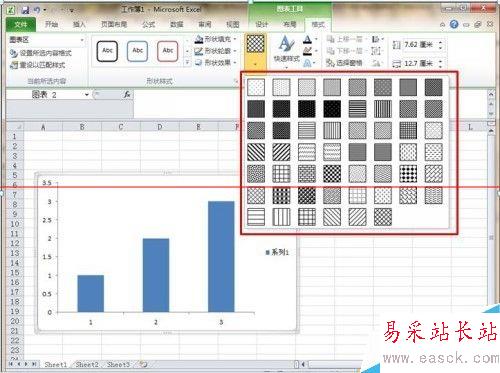Switch to Sheet1 worksheet tab
The image size is (500, 373).
click(x=56, y=364)
